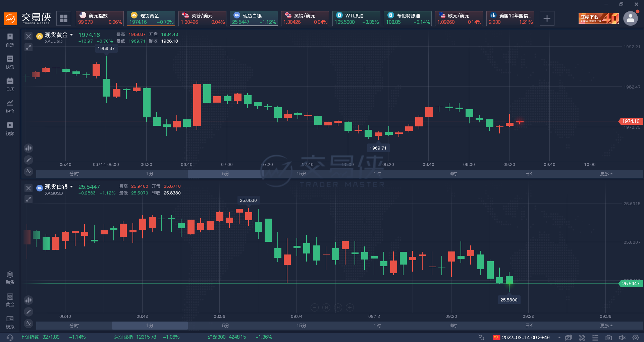Open the grid layout switcher icon
This screenshot has height=342, width=644.
64,18
